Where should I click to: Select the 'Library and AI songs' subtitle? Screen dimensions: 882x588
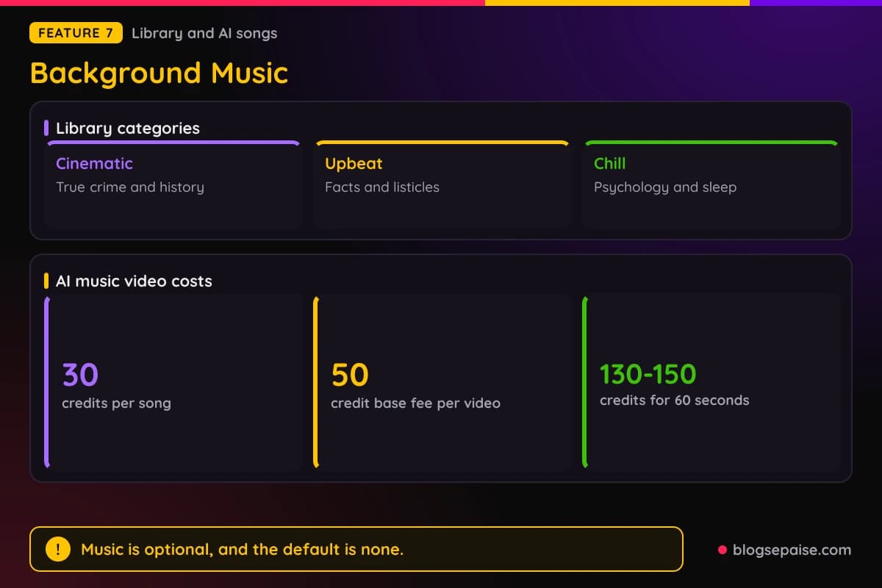(x=204, y=33)
